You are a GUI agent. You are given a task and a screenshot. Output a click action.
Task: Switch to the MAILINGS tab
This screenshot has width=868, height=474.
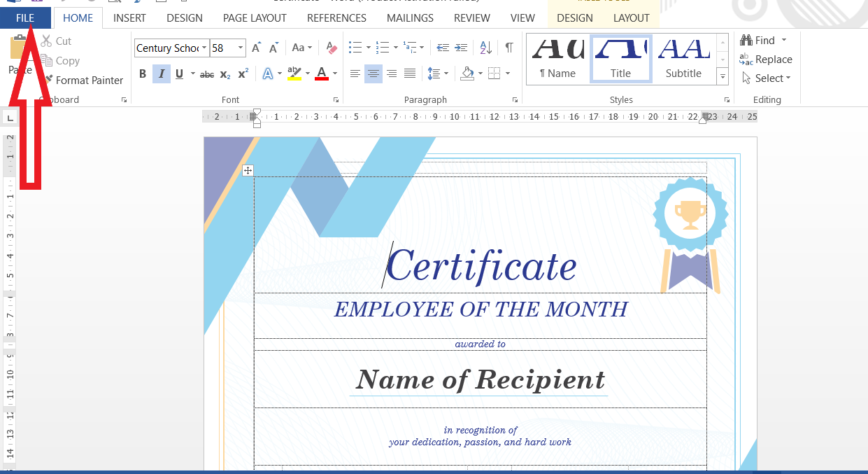point(410,18)
